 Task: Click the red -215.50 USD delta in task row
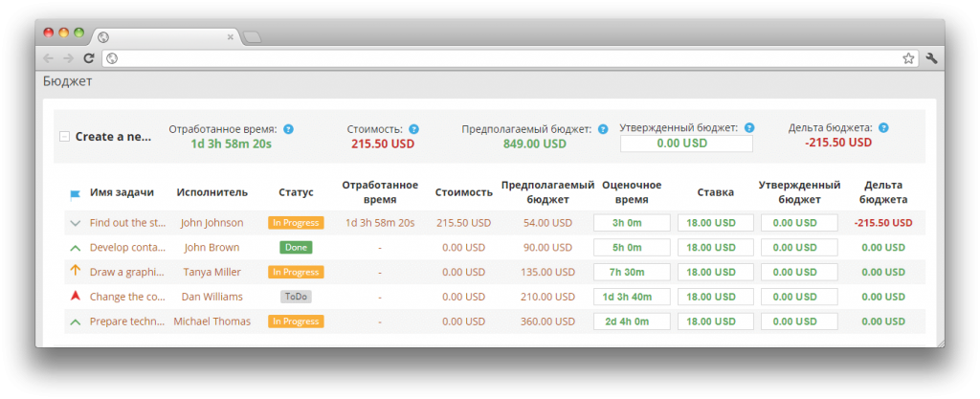[883, 223]
